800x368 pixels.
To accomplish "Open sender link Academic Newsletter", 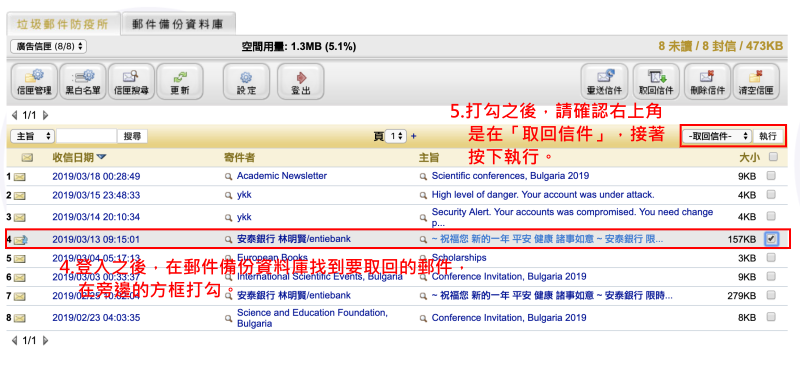I will point(282,176).
